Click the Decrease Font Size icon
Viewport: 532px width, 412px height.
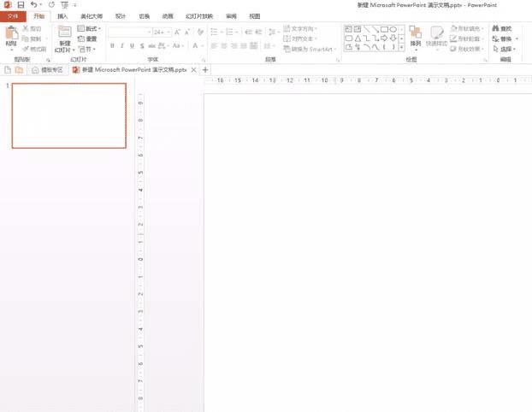click(187, 32)
